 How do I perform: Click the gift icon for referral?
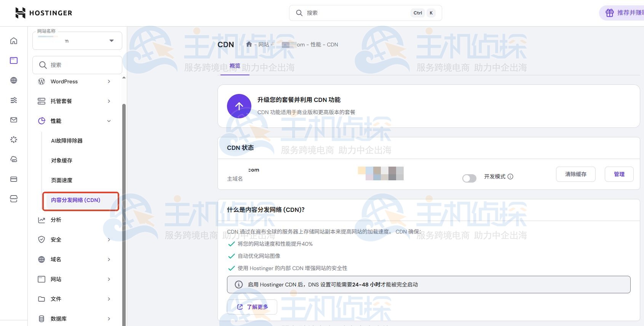coord(610,13)
